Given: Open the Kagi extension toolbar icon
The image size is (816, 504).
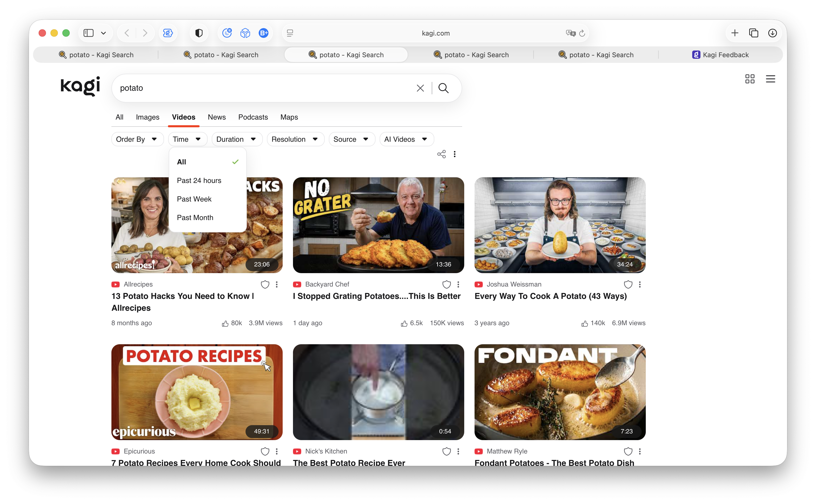Looking at the screenshot, I should point(168,33).
